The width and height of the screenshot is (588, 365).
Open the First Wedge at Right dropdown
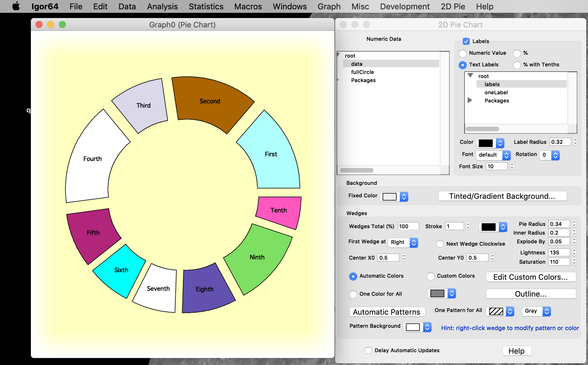403,242
